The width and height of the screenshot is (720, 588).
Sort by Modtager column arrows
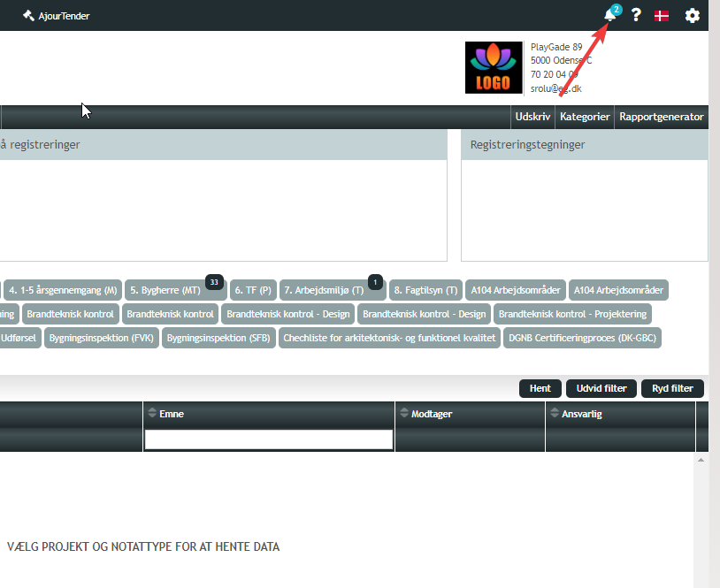[404, 413]
